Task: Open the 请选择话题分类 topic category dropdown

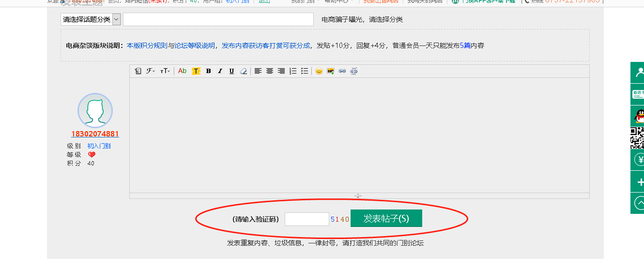Action: [x=91, y=19]
